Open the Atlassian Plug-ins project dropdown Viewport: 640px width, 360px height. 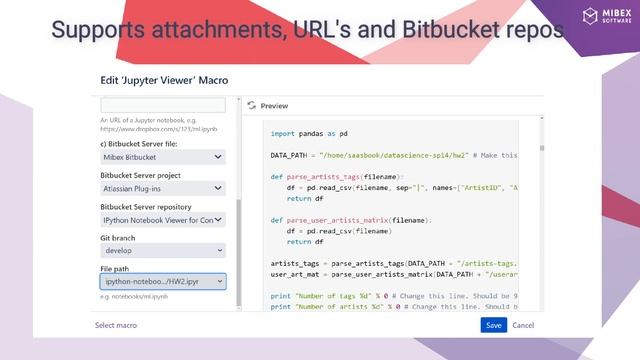coord(163,189)
